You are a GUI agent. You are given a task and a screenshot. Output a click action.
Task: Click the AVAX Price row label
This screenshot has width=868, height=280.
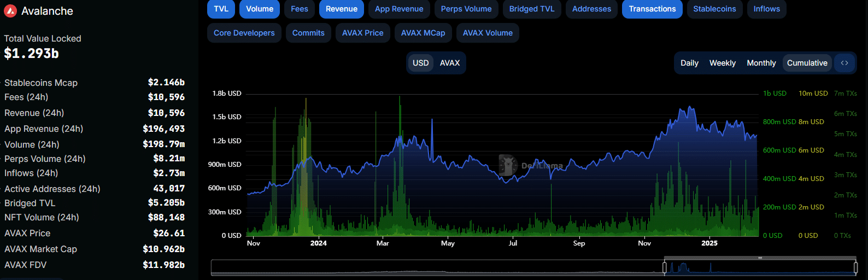(27, 233)
